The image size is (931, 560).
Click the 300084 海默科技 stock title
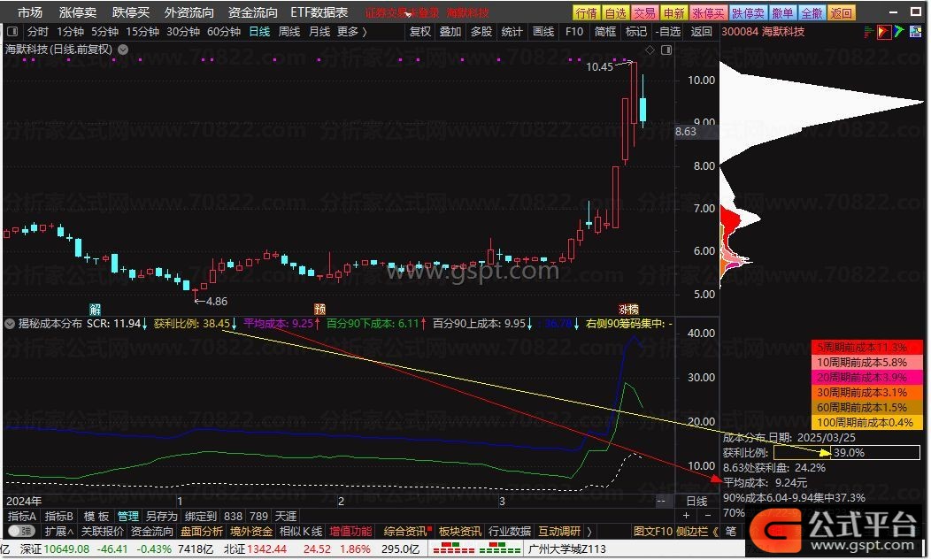pyautogui.click(x=763, y=32)
